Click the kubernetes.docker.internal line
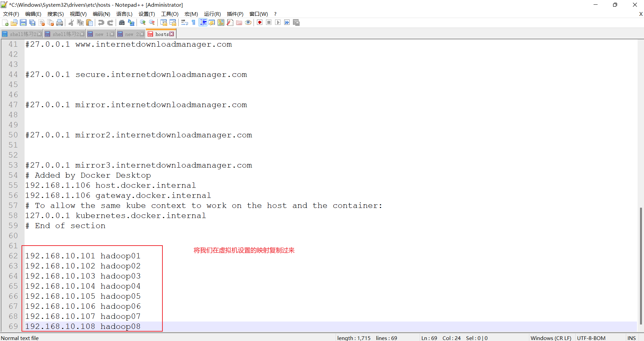The height and width of the screenshot is (341, 644). click(115, 216)
